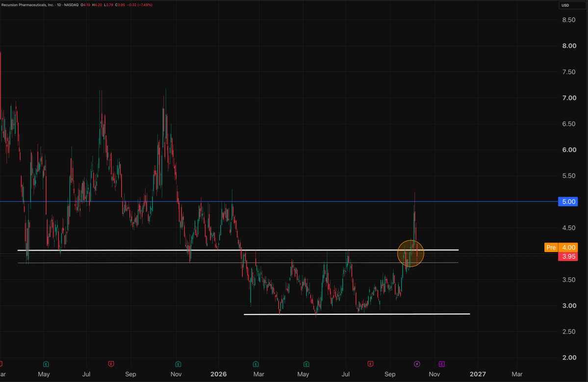Open the green earnings marker above Nov 2025
Image resolution: width=588 pixels, height=382 pixels.
click(x=178, y=364)
